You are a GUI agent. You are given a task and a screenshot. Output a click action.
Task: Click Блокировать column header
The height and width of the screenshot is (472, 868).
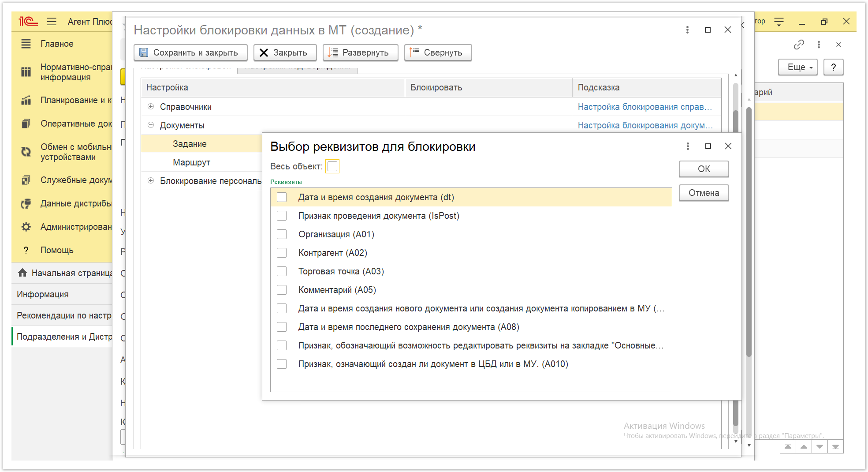pyautogui.click(x=488, y=87)
